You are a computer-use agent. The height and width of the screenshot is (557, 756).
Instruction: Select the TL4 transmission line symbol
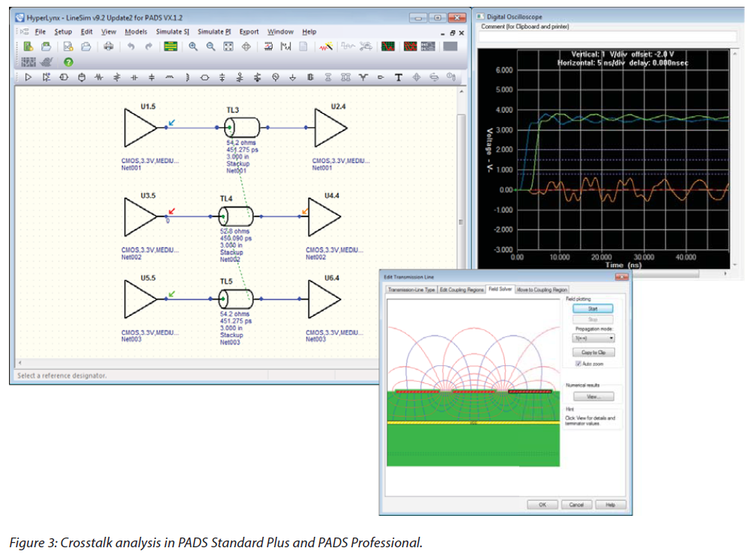pyautogui.click(x=237, y=217)
